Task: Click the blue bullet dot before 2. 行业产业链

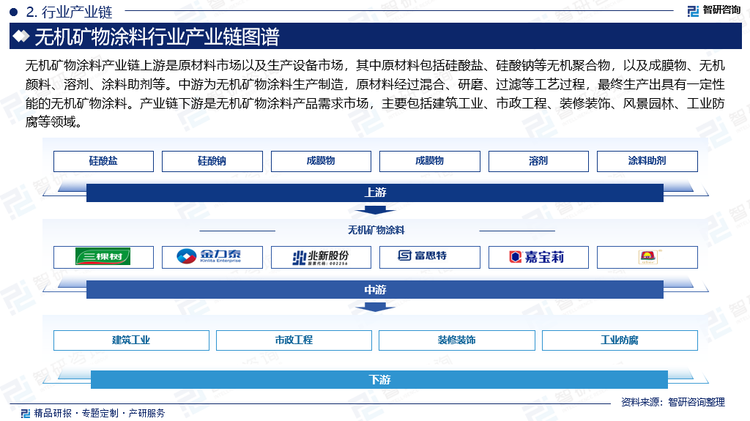Action: click(x=13, y=12)
